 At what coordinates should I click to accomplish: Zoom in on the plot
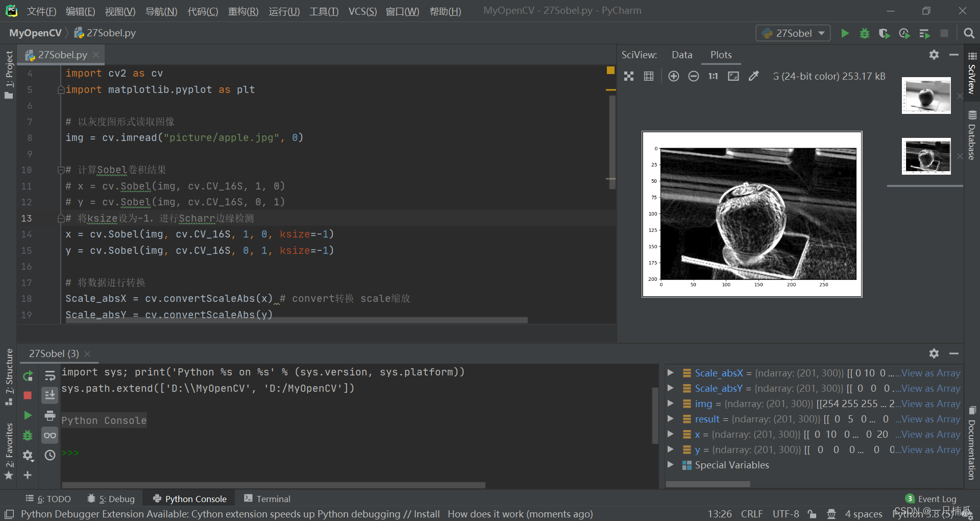point(673,76)
